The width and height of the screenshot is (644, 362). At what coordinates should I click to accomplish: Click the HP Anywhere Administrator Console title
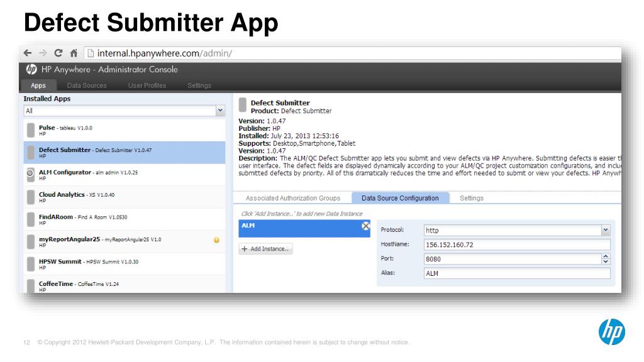[x=109, y=69]
